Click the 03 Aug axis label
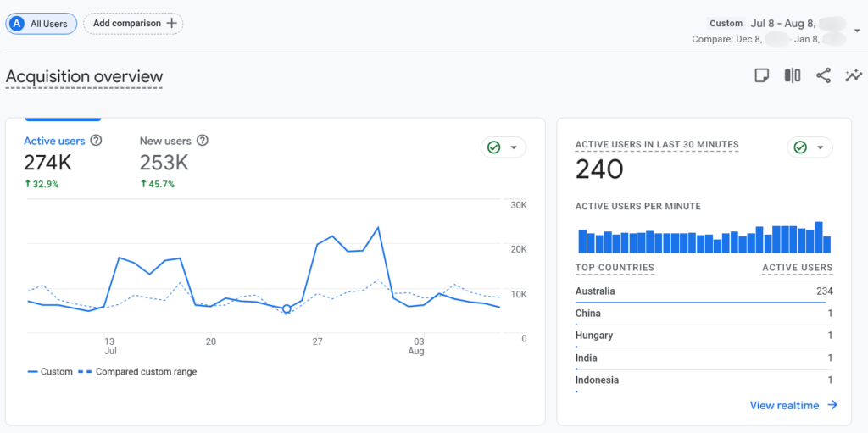Image resolution: width=868 pixels, height=433 pixels. (416, 346)
